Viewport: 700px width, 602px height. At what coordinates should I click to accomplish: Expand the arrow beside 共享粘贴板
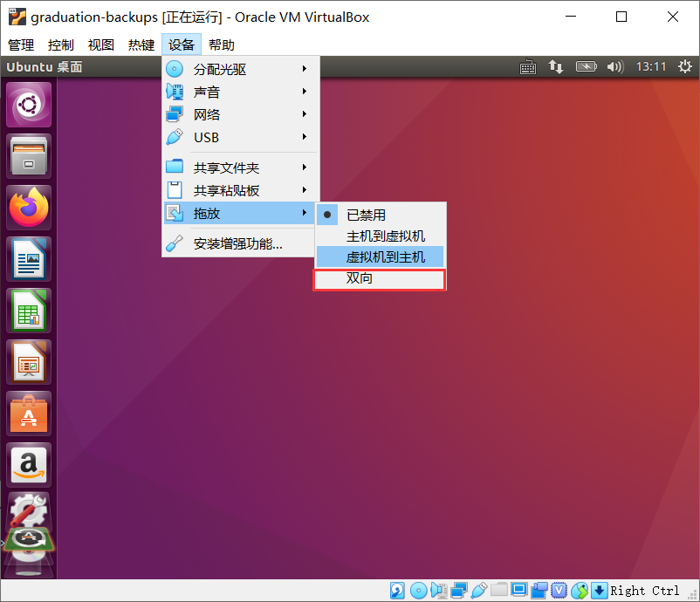click(305, 190)
